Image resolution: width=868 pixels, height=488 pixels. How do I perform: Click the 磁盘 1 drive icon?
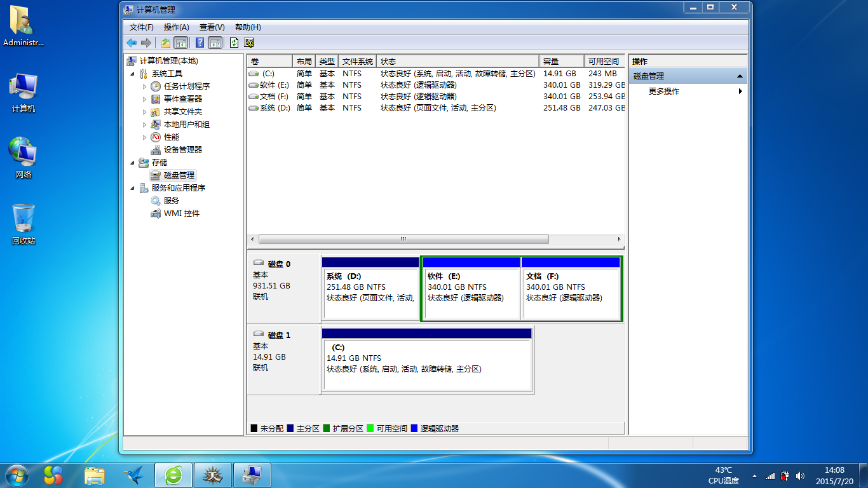259,334
